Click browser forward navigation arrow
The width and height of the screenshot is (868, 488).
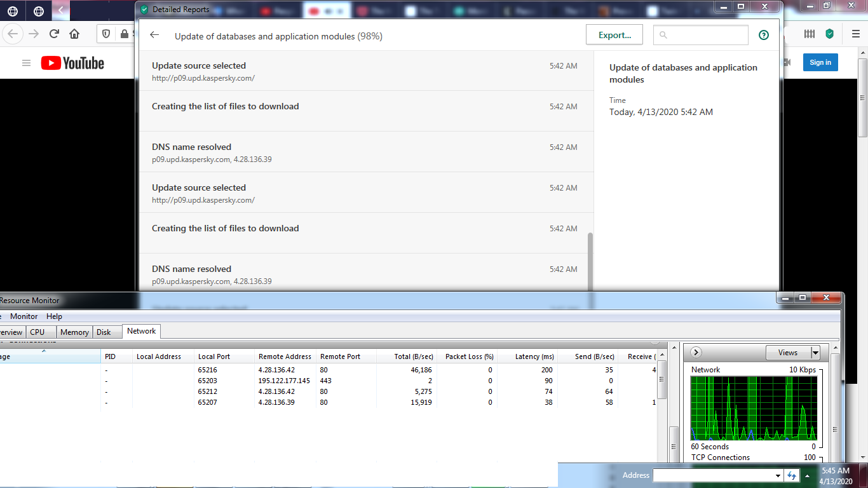point(34,34)
